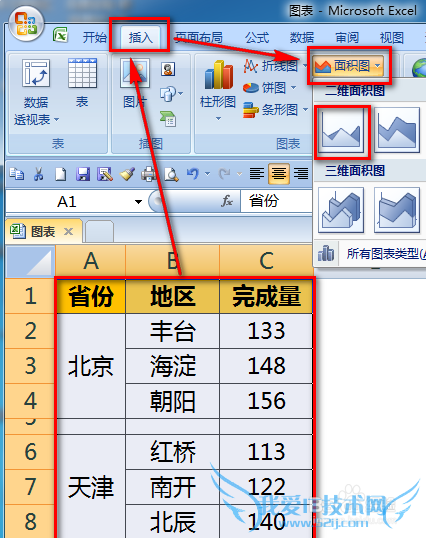Viewport: 426px width, 538px height.
Task: Expand the undo history dropdown arrow
Action: [x=207, y=174]
